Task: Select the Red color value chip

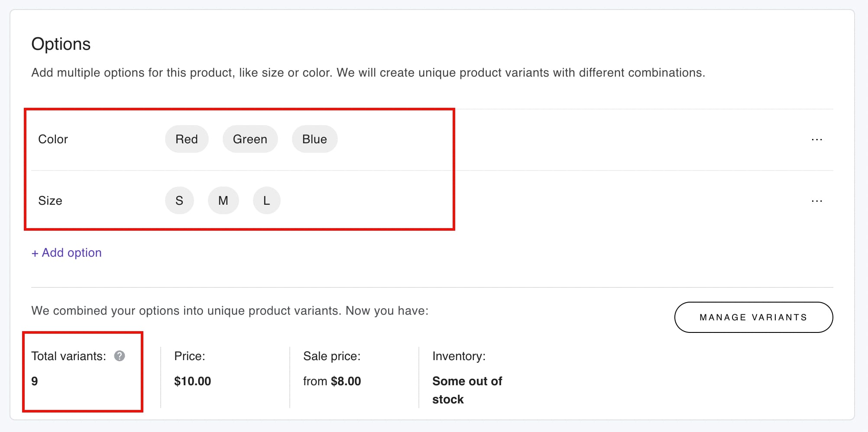Action: click(x=186, y=139)
